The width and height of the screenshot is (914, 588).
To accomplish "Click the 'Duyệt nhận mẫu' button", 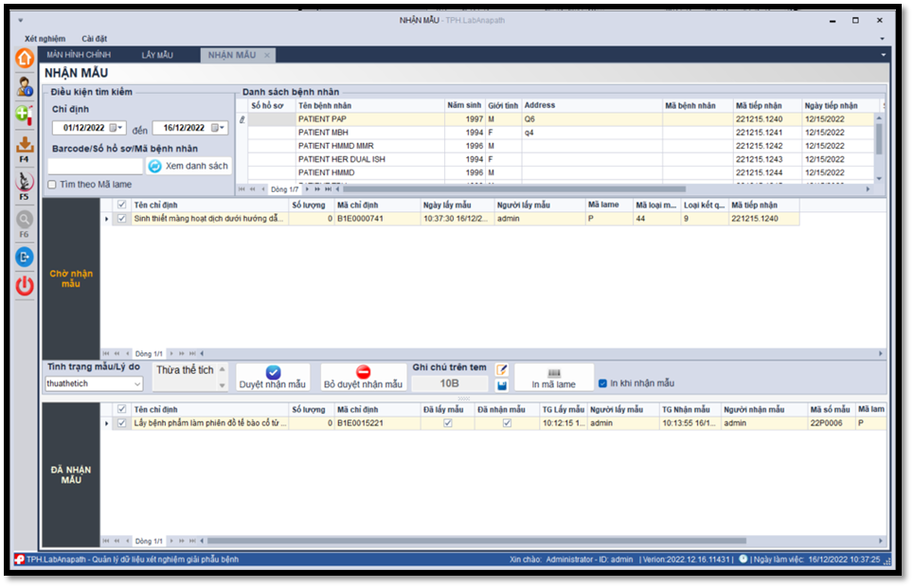I will coord(273,378).
